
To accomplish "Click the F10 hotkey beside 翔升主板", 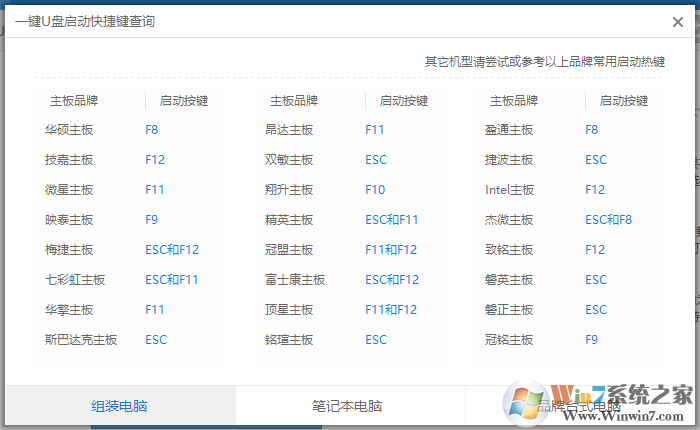I will coord(375,190).
